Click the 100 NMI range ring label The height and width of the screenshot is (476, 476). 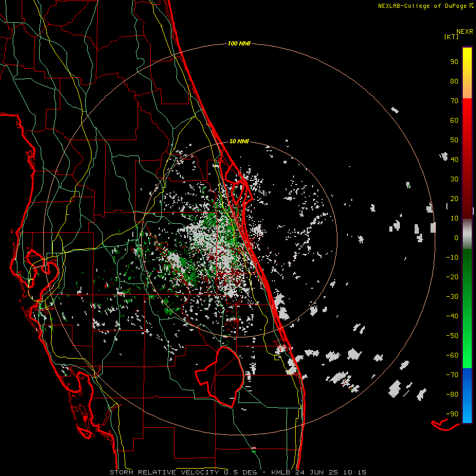[239, 43]
